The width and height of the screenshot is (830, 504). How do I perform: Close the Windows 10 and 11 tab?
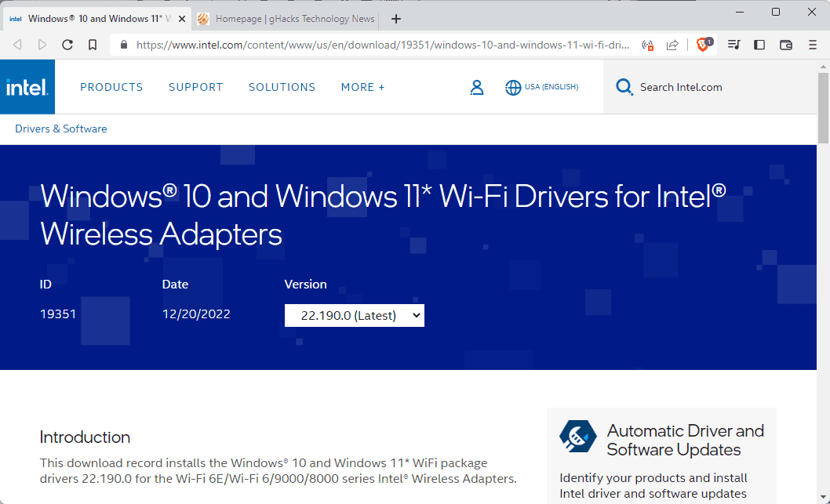coord(182,19)
